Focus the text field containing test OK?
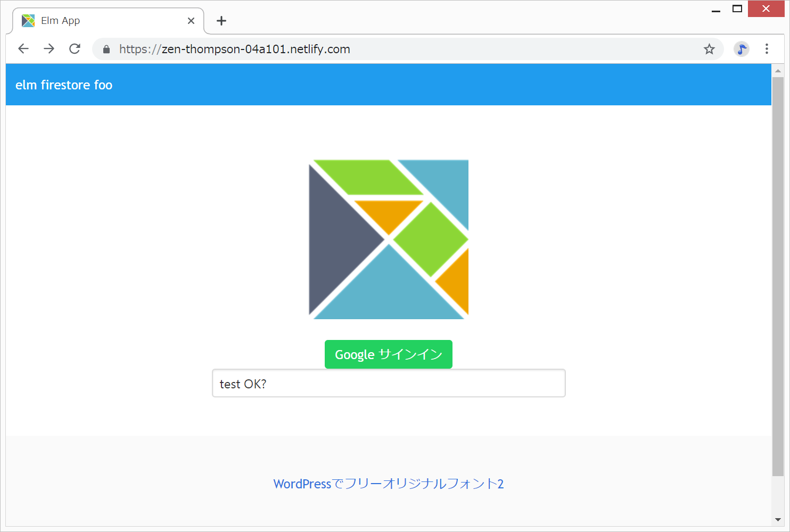The height and width of the screenshot is (532, 790). (389, 383)
